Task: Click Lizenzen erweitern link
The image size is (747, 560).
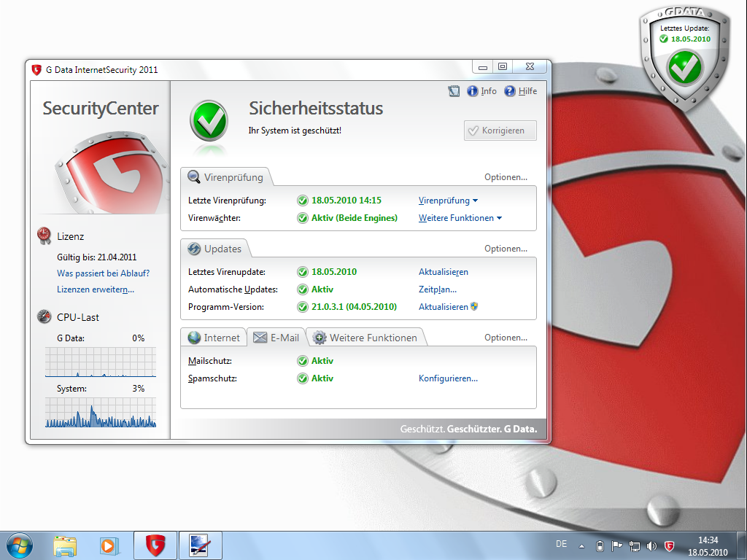Action: [x=96, y=289]
